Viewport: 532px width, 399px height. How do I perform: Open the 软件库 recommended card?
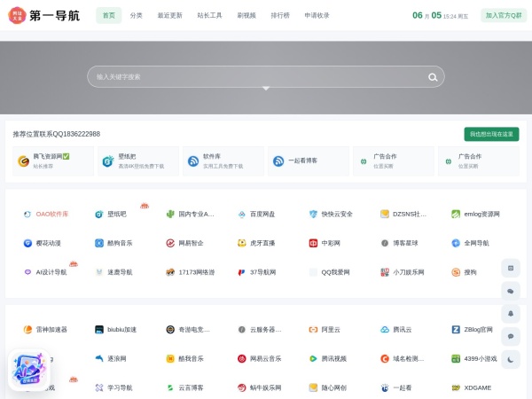tap(223, 160)
